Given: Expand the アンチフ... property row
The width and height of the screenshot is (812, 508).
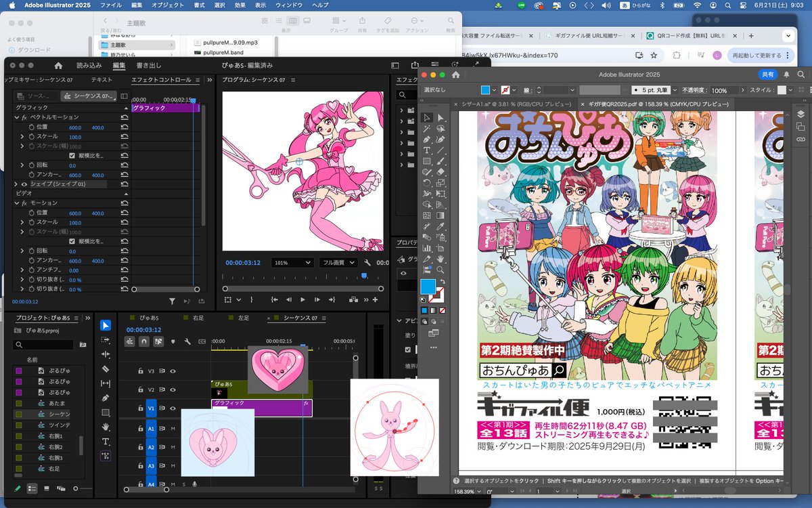Looking at the screenshot, I should 22,270.
